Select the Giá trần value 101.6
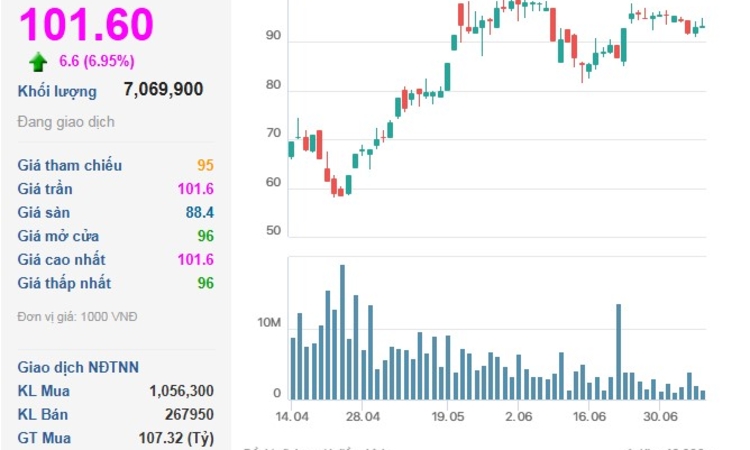Screen dimensions: 750x450 tap(196, 189)
